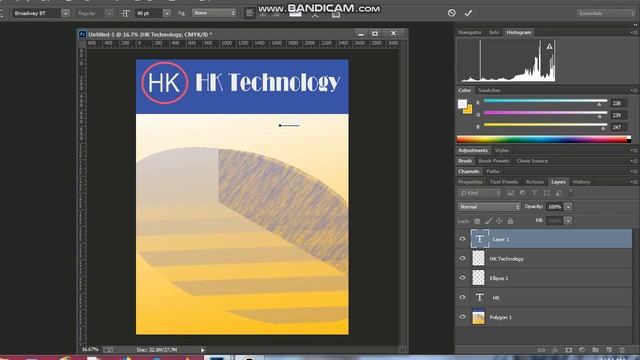The height and width of the screenshot is (360, 640).
Task: Filter layers by type layers icon
Action: click(x=534, y=193)
